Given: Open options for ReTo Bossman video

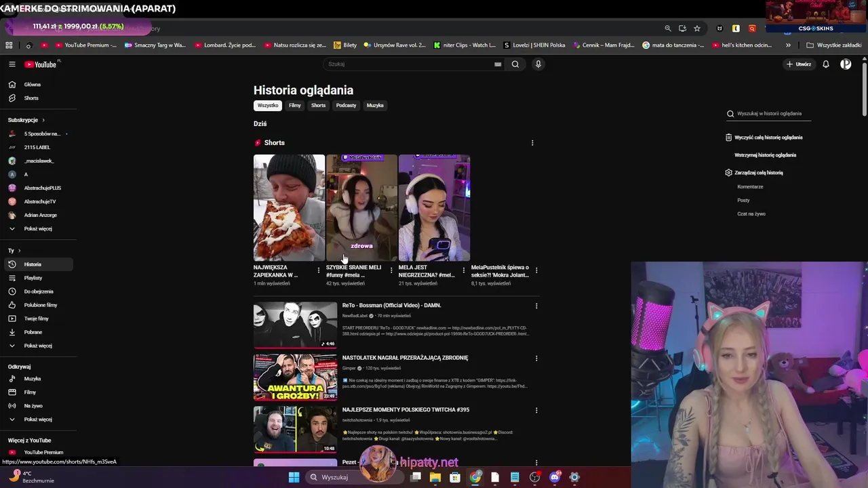Looking at the screenshot, I should point(536,306).
